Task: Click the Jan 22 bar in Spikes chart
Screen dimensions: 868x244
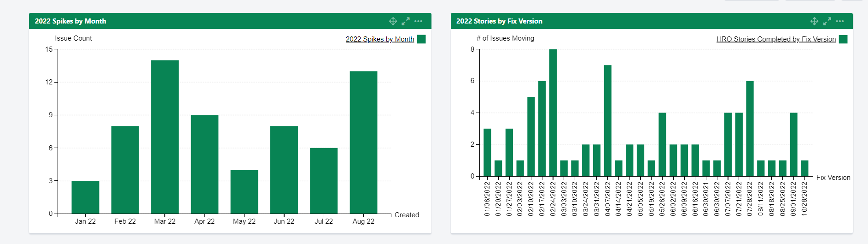Action: (85, 197)
